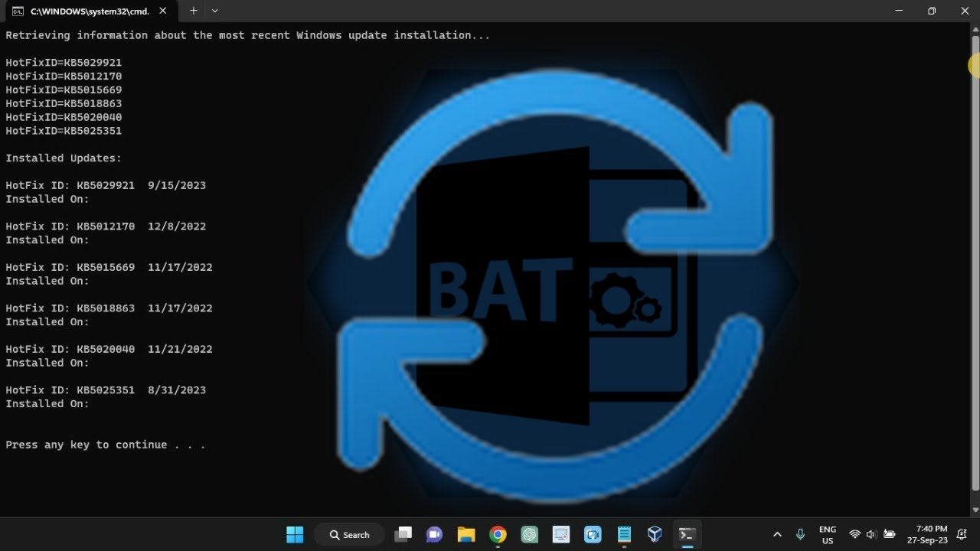Image resolution: width=980 pixels, height=551 pixels.
Task: Open Task View from taskbar
Action: 403,535
